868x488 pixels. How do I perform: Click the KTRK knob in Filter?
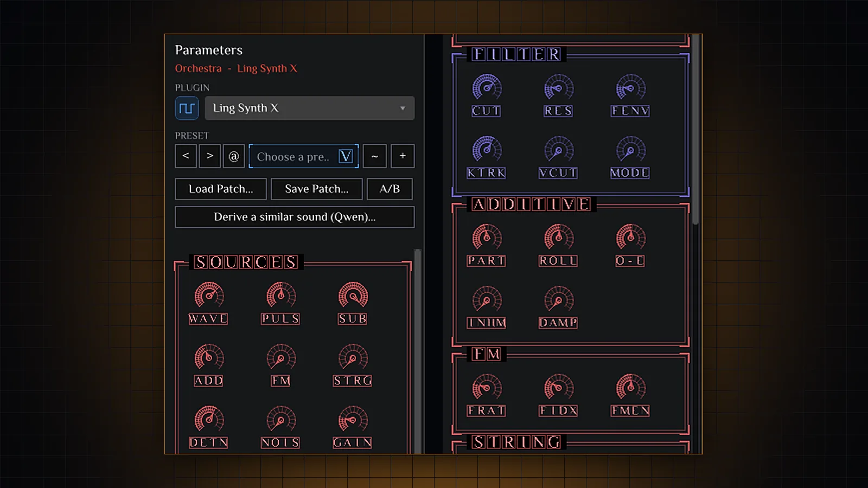pos(487,150)
